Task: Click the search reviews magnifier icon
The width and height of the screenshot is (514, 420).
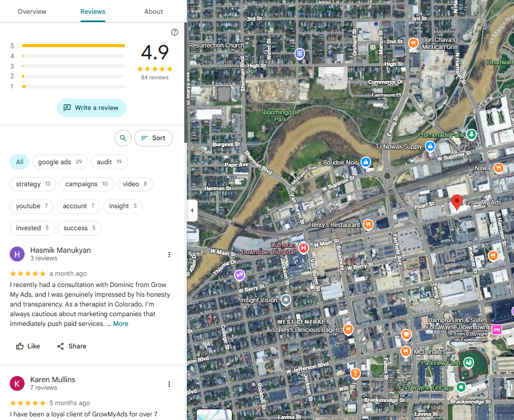Action: click(123, 138)
